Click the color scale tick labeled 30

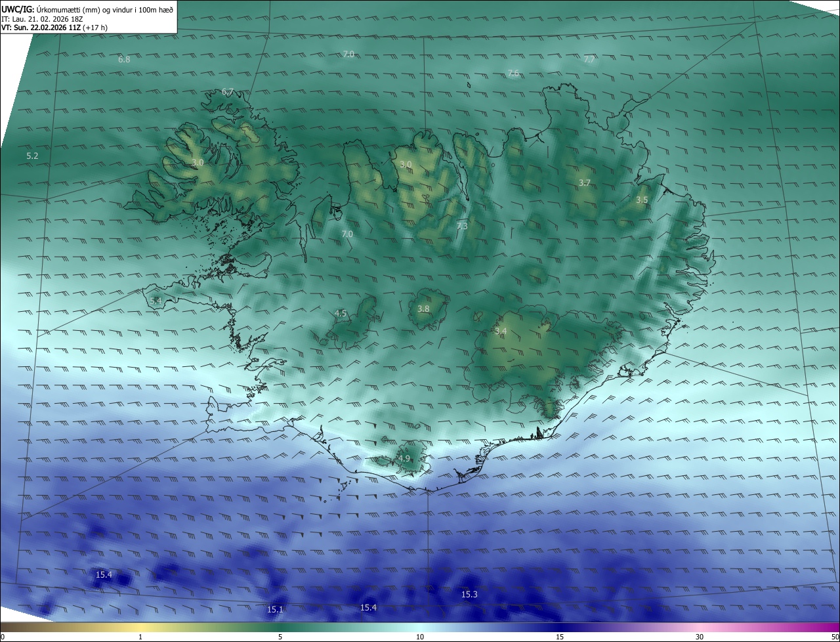tap(700, 637)
